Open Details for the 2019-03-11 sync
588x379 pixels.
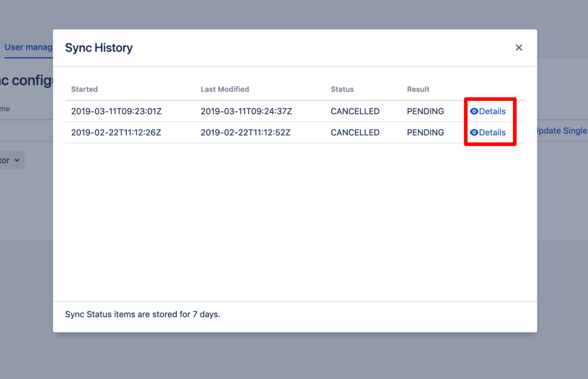(x=488, y=111)
